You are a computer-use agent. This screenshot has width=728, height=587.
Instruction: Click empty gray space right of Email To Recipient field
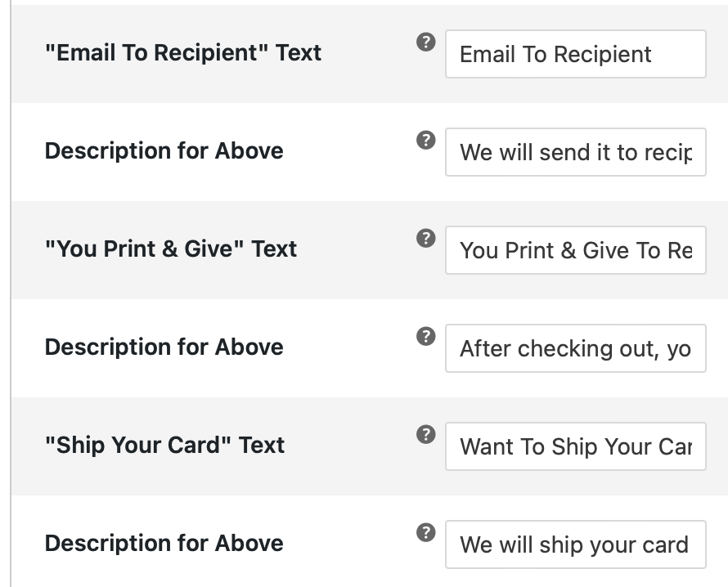coord(717,54)
